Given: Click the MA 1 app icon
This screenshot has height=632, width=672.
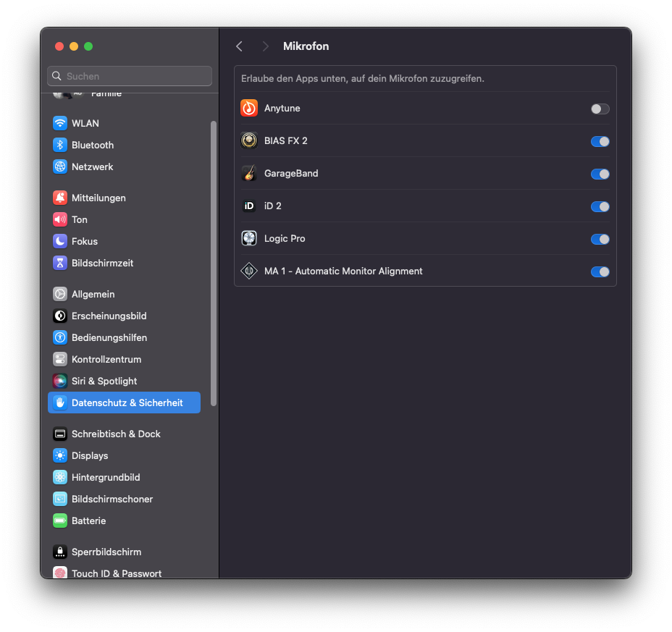Looking at the screenshot, I should click(249, 271).
